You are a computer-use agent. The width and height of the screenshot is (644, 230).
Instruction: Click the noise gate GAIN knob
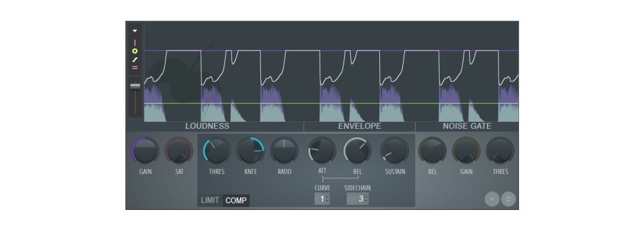point(466,151)
